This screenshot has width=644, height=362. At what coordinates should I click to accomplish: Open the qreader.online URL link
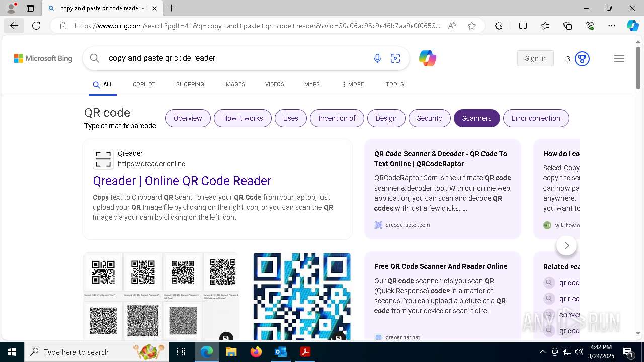151,164
